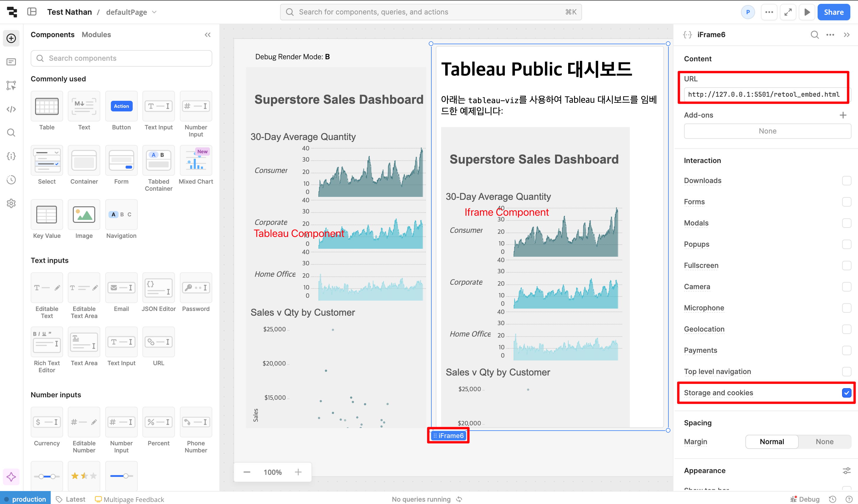
Task: Click the iFrame6 component label handle
Action: click(x=448, y=436)
